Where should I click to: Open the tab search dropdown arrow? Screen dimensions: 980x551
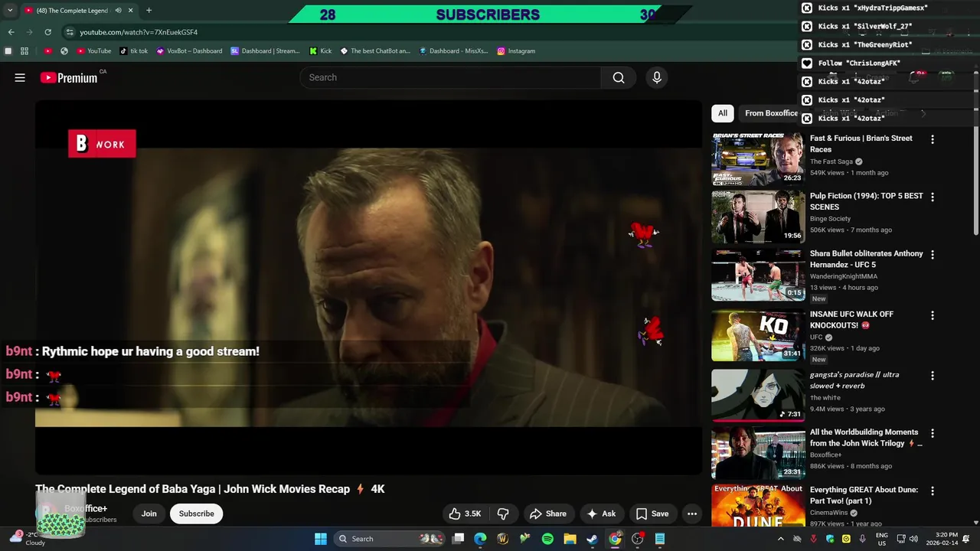click(9, 11)
